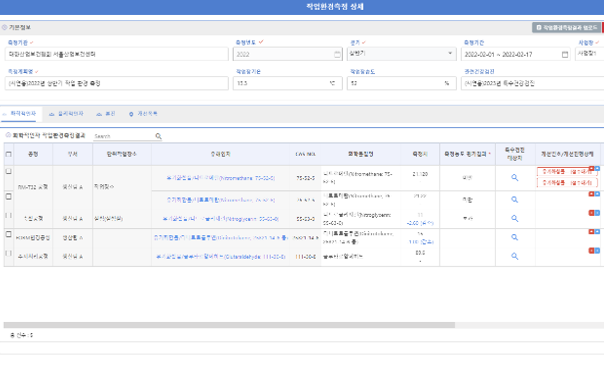This screenshot has width=604, height=378.
Task: Click upper red-outlined button in Nitromethane row
Action: coord(567,171)
